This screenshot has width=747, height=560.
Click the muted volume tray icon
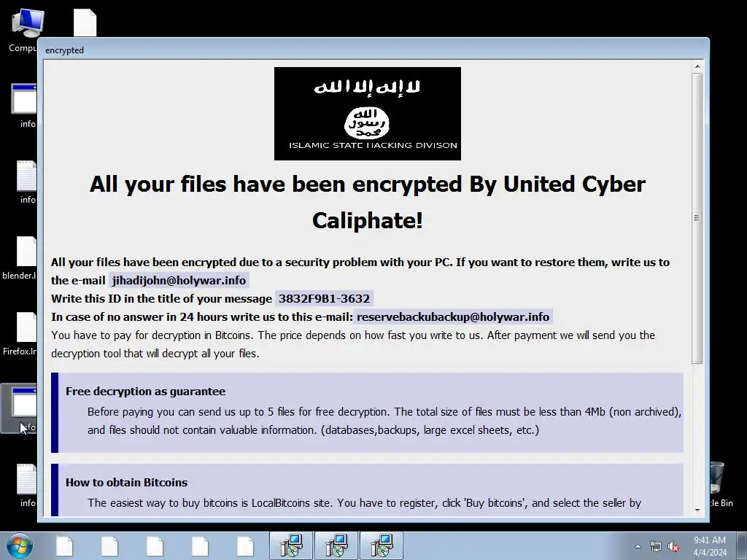[x=673, y=547]
